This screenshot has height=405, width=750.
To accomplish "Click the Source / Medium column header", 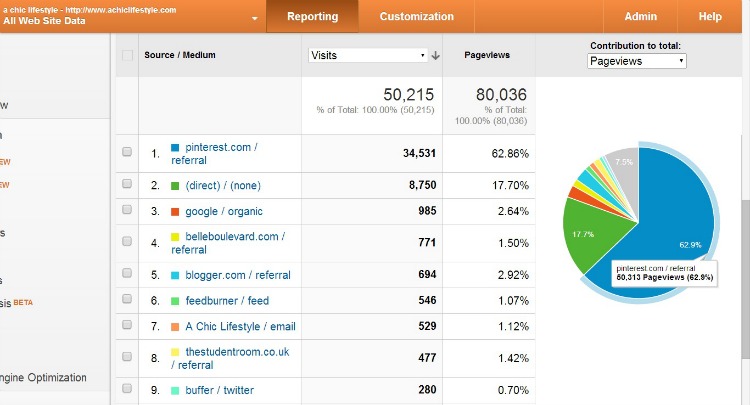I will point(180,55).
